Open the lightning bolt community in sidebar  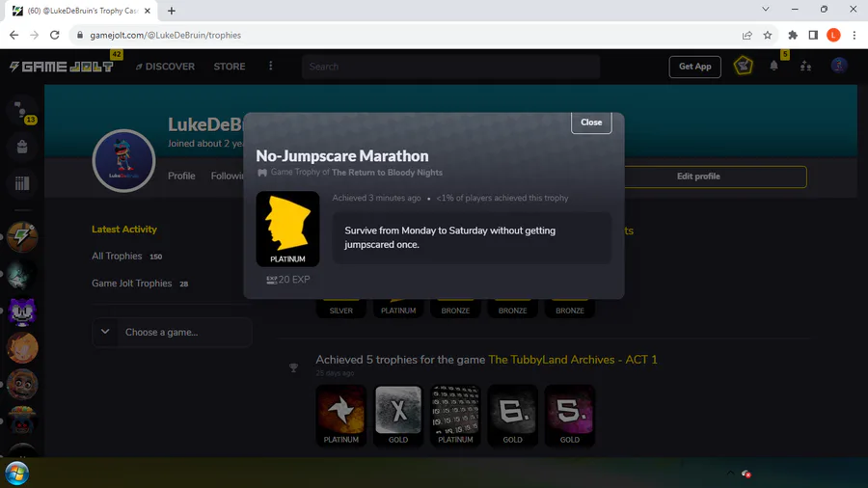pyautogui.click(x=22, y=237)
